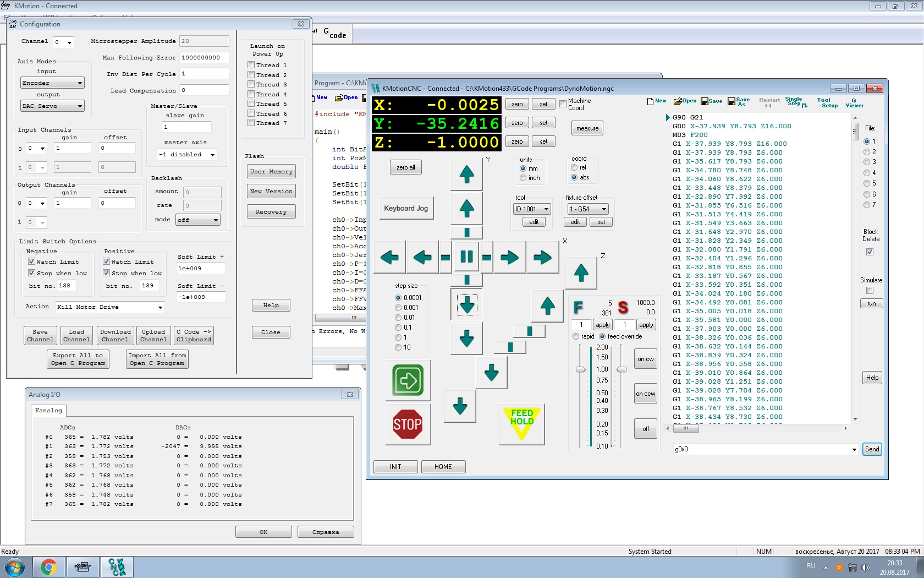Click the zero all button
924x578 pixels.
coord(406,167)
